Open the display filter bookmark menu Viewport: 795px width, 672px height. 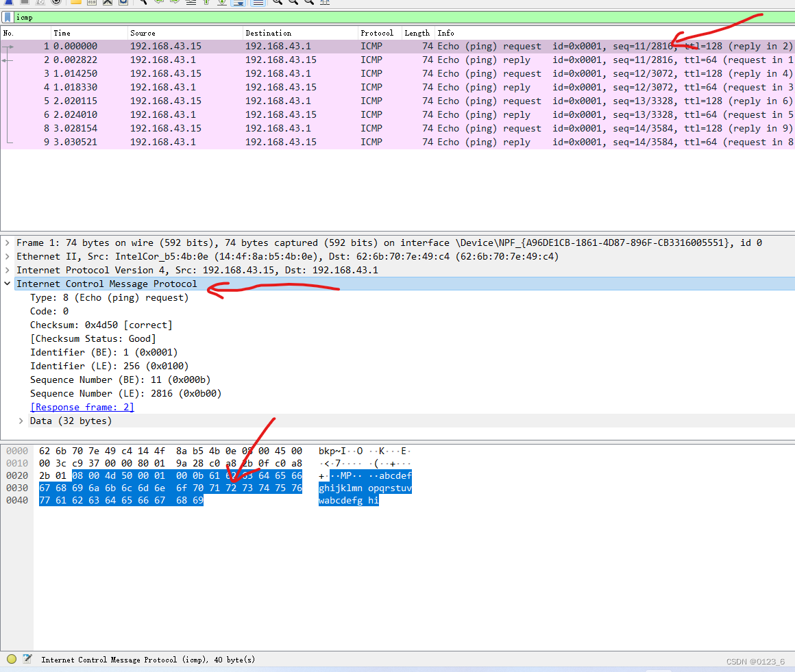[x=8, y=17]
